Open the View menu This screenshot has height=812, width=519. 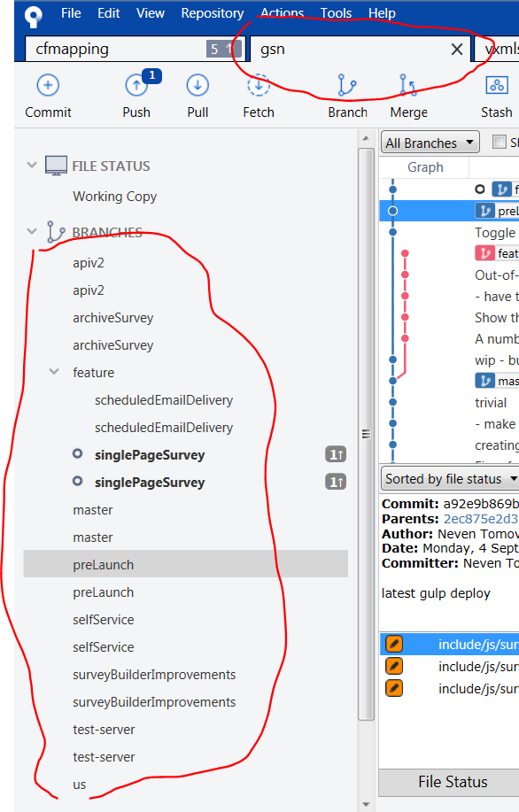pyautogui.click(x=151, y=13)
